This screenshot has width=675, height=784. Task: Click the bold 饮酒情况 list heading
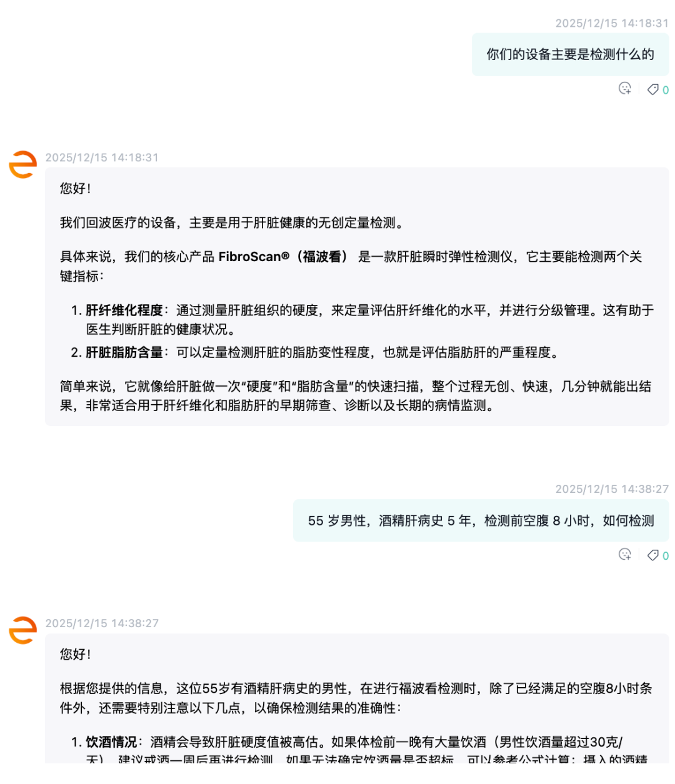point(111,742)
